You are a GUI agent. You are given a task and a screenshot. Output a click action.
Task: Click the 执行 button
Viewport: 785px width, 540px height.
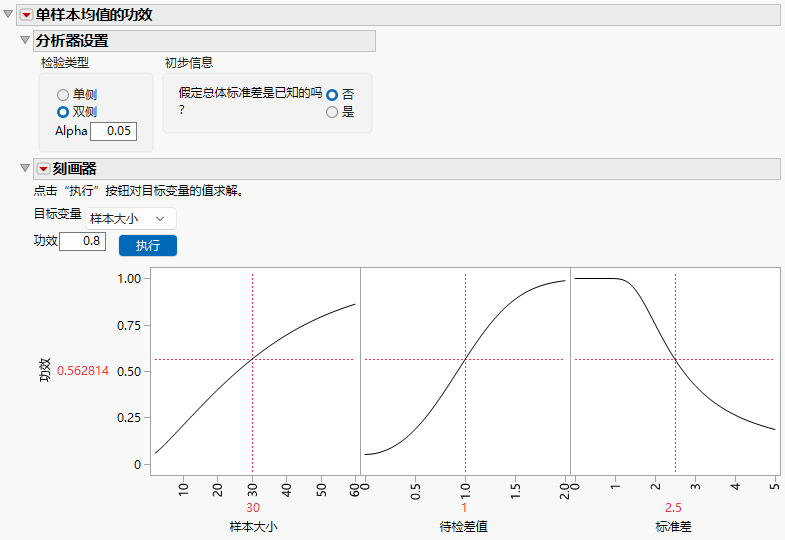[148, 246]
